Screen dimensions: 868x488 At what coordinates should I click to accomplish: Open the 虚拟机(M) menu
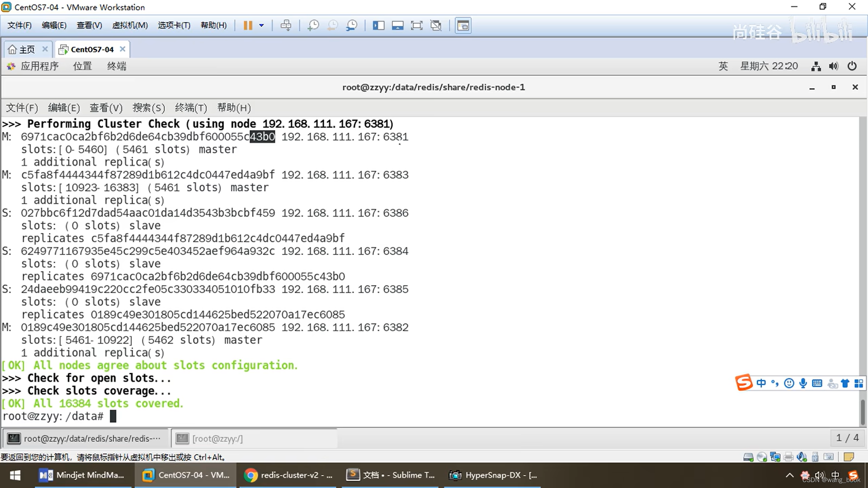pos(130,25)
